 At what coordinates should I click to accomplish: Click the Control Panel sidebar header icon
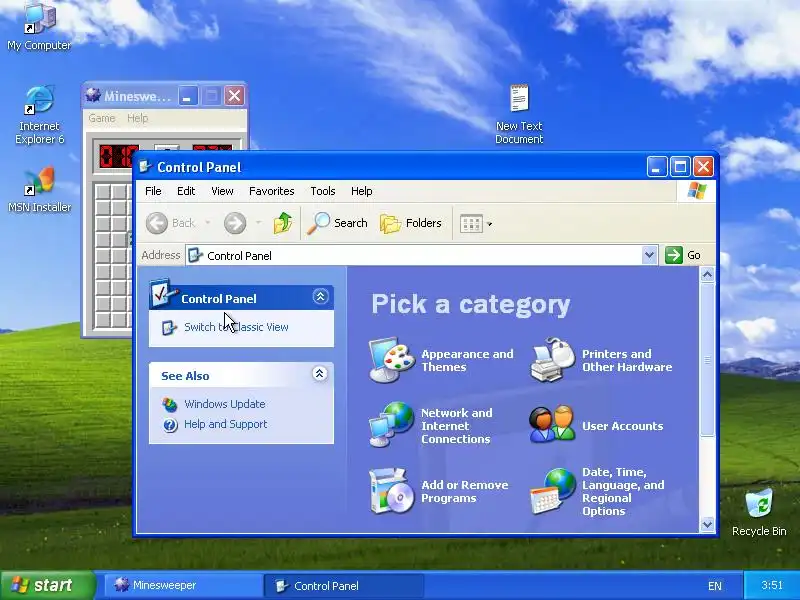[163, 293]
